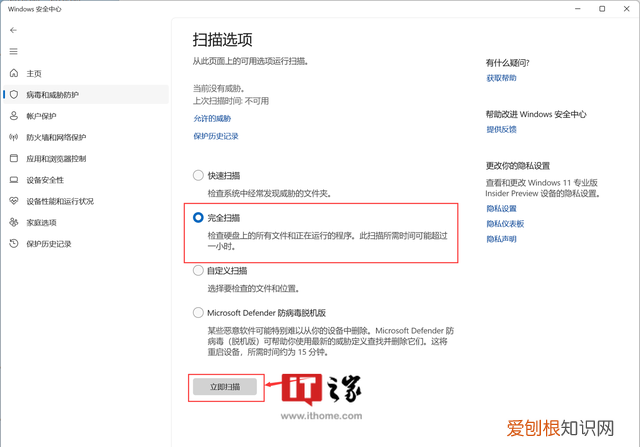Maximize the Windows 安全中心 window
640x447 pixels.
[602, 9]
